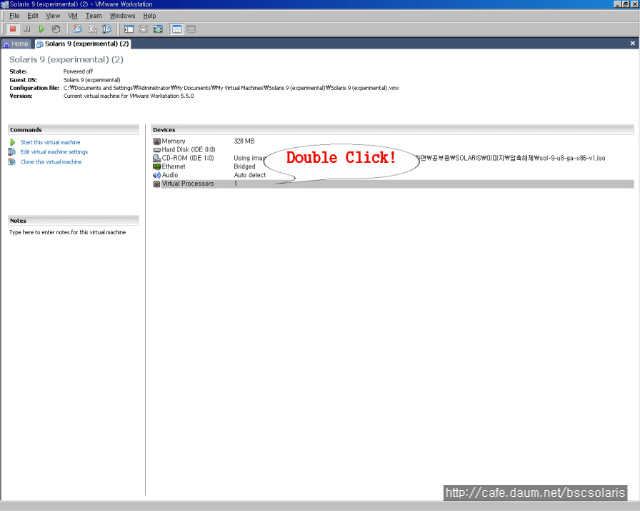640x511 pixels.
Task: Click the Take Snapshot toolbar icon
Action: point(77,29)
